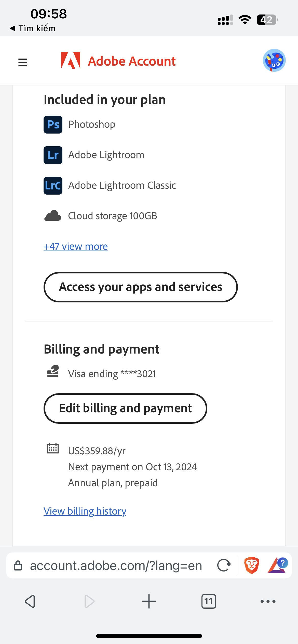Tap the Adobe logo icon
The width and height of the screenshot is (298, 644).
pyautogui.click(x=71, y=61)
